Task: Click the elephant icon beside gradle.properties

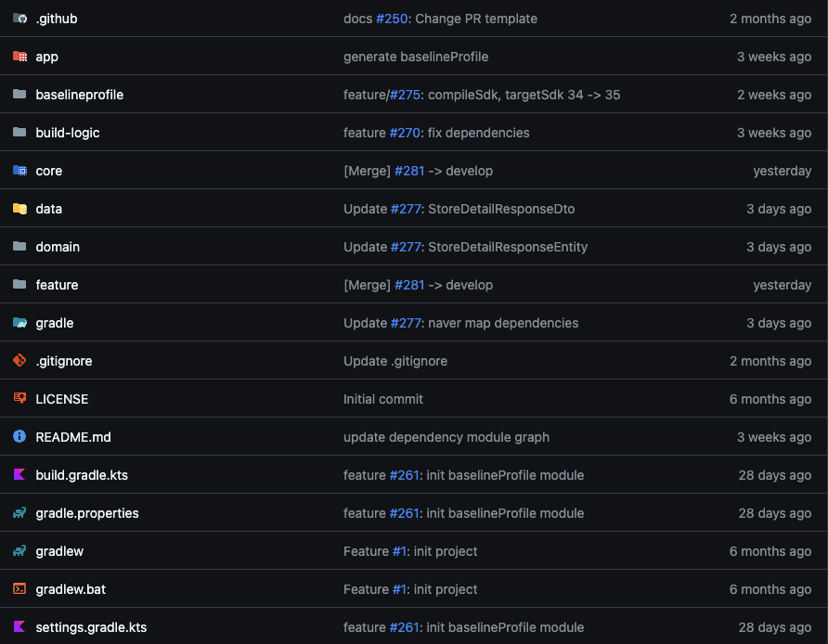Action: (19, 512)
